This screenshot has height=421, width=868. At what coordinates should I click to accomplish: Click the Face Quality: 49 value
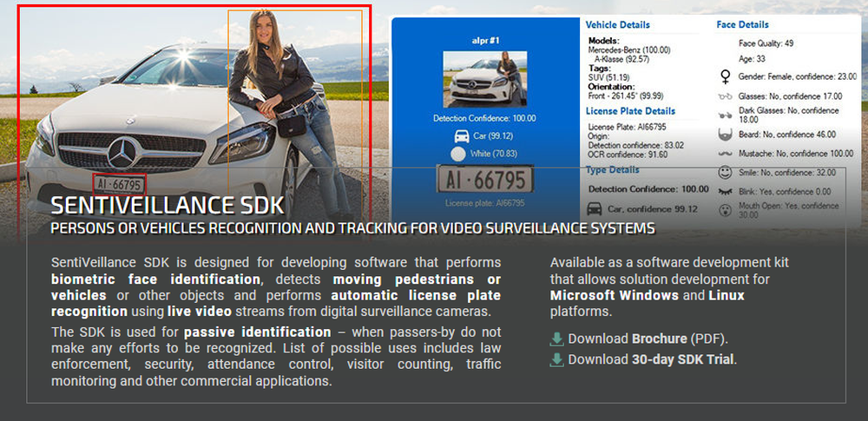point(766,43)
